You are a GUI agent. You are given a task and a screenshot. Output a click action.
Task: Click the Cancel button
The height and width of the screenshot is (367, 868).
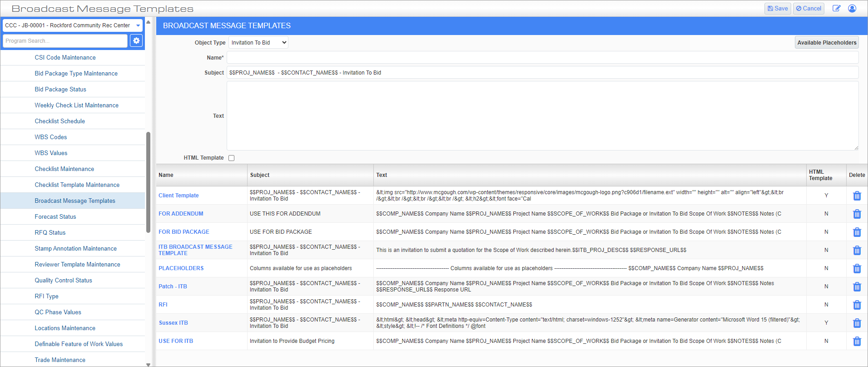pyautogui.click(x=808, y=9)
